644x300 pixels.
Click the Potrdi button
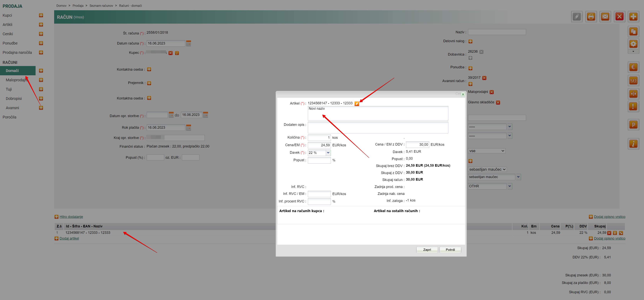click(x=450, y=249)
